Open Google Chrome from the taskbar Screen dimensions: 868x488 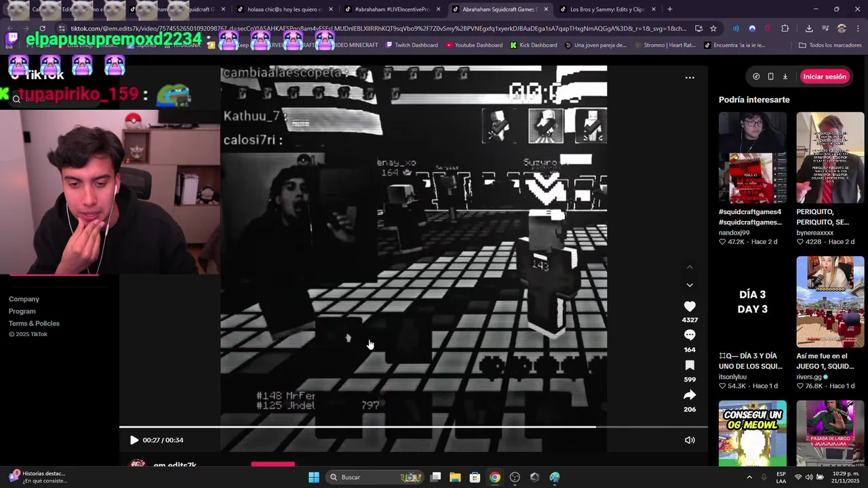tap(495, 477)
